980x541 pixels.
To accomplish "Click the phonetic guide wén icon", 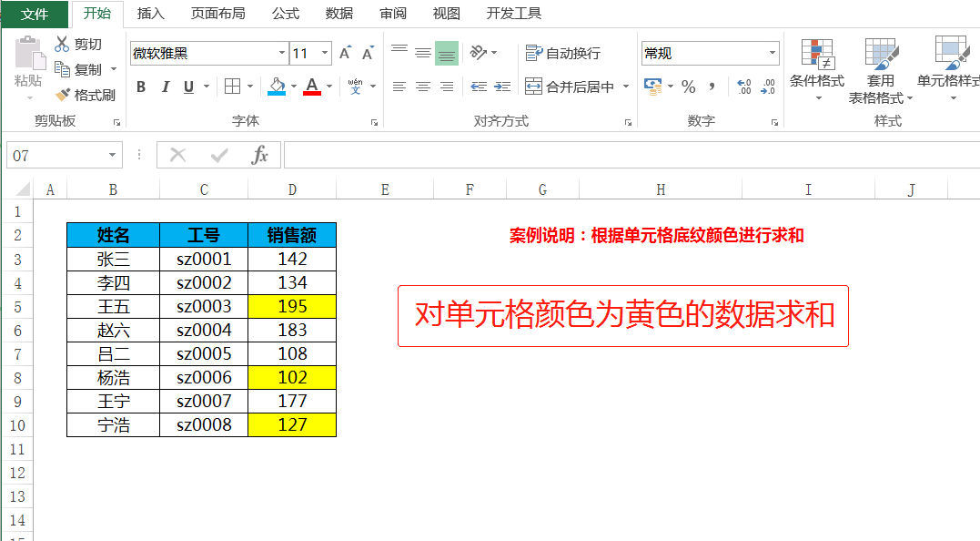I will 355,87.
